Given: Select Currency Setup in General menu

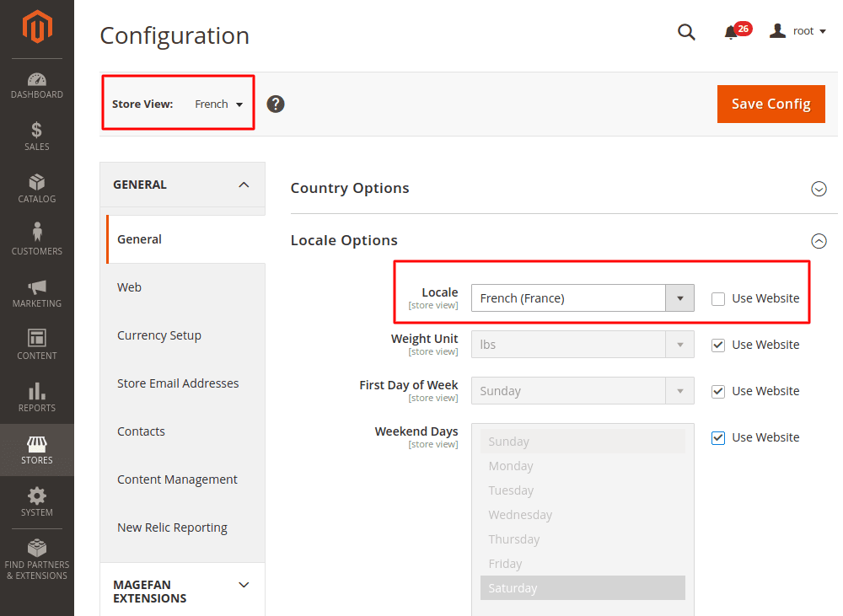Looking at the screenshot, I should pyautogui.click(x=159, y=335).
